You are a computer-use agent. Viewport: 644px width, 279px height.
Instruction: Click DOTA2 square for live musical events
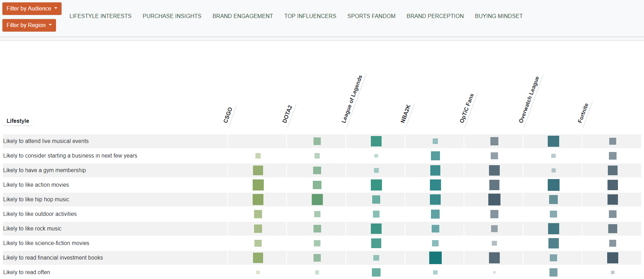point(317,141)
